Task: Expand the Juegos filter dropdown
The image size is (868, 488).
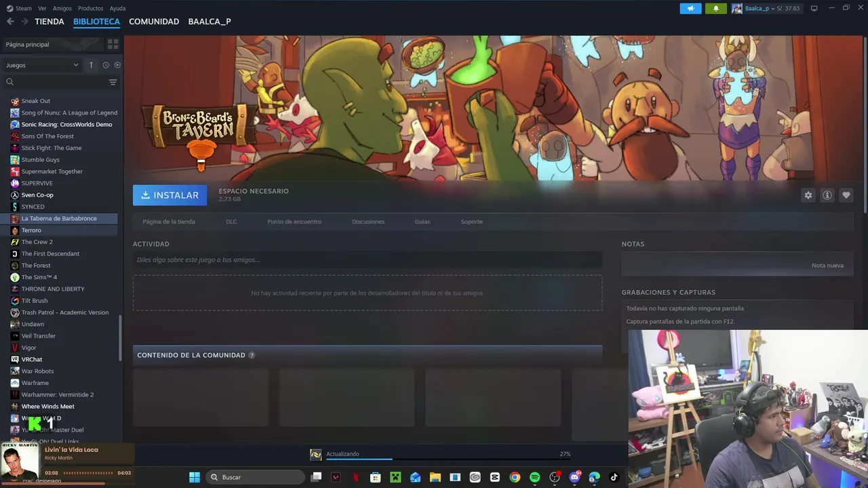Action: click(42, 65)
